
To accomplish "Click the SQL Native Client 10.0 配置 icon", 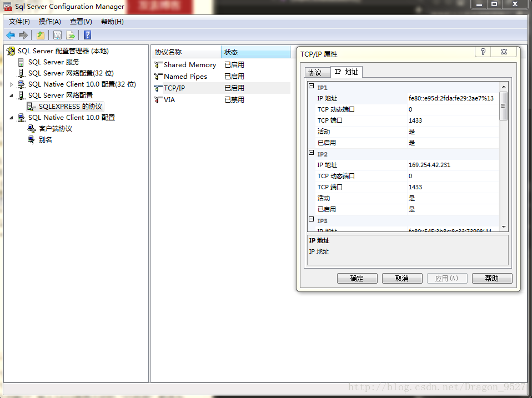I will [21, 118].
